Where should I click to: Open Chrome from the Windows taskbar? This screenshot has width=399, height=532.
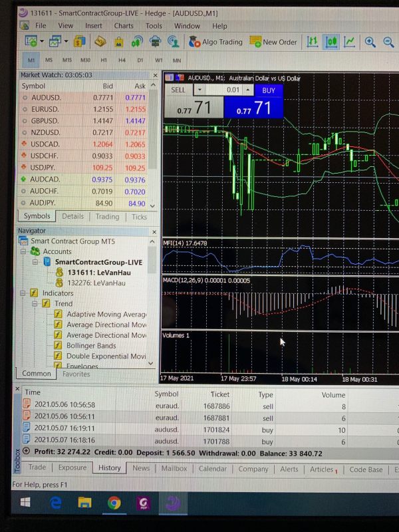(114, 503)
